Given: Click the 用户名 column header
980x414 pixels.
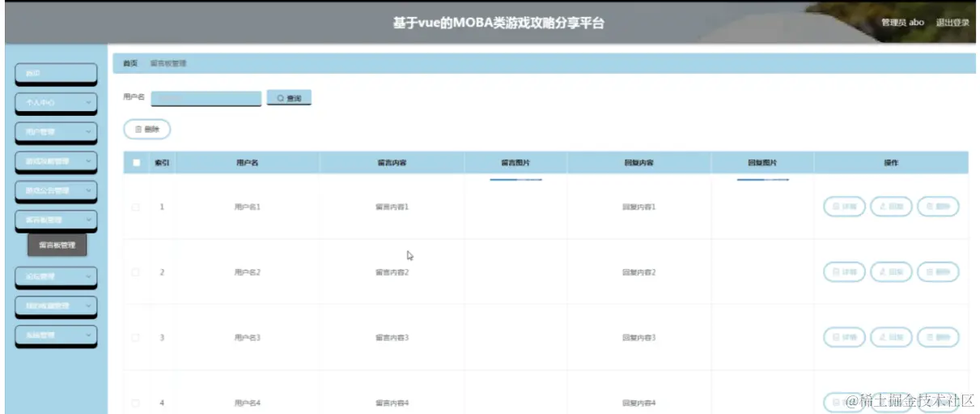Looking at the screenshot, I should coord(247,163).
